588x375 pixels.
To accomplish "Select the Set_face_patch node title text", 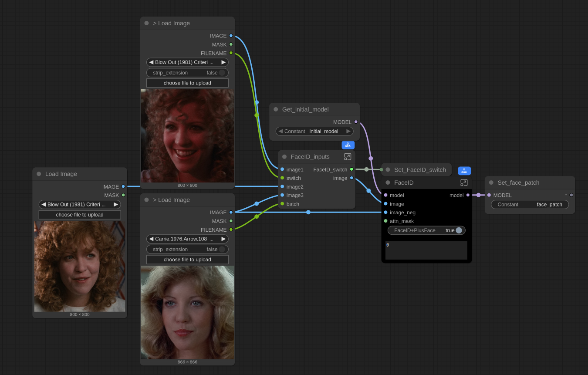I will tap(518, 182).
